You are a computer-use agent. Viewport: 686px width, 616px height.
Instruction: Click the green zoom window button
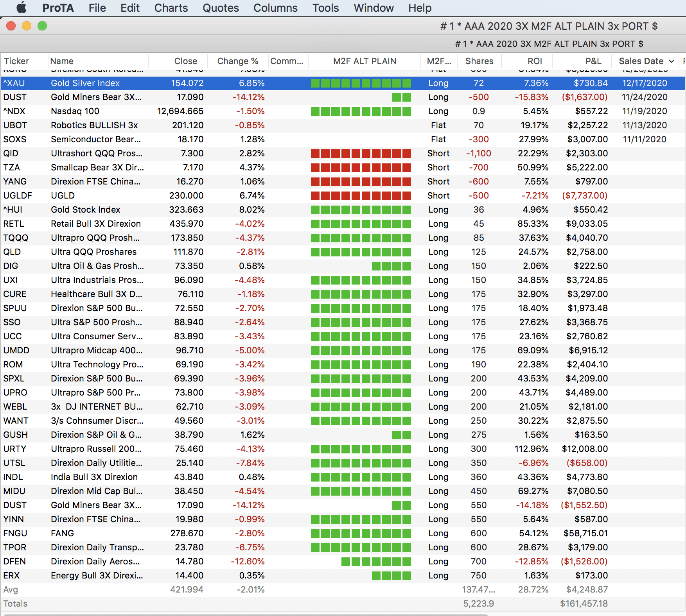[42, 26]
